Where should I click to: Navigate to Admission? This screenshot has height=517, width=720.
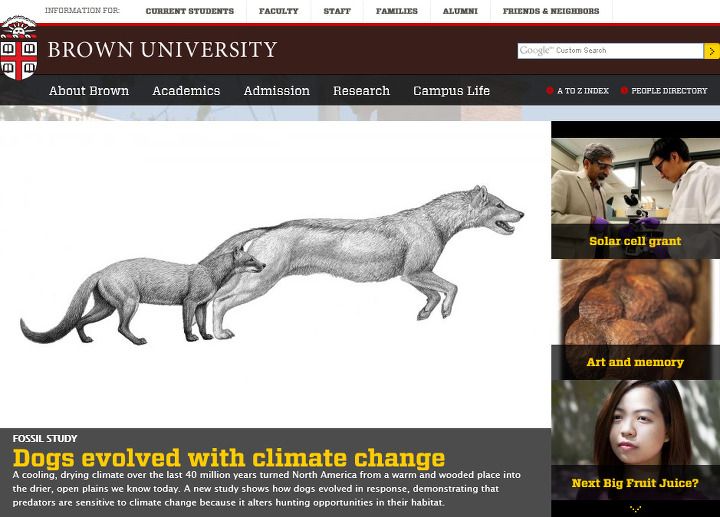point(277,91)
